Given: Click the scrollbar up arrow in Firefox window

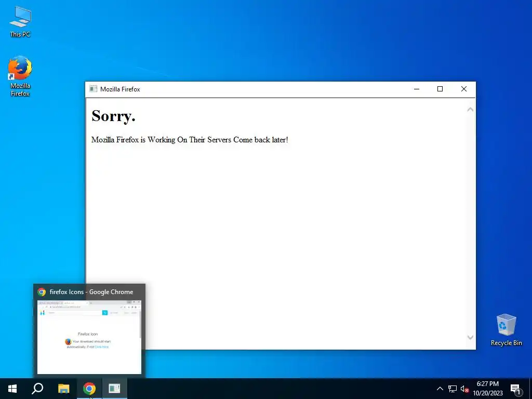Looking at the screenshot, I should click(470, 109).
